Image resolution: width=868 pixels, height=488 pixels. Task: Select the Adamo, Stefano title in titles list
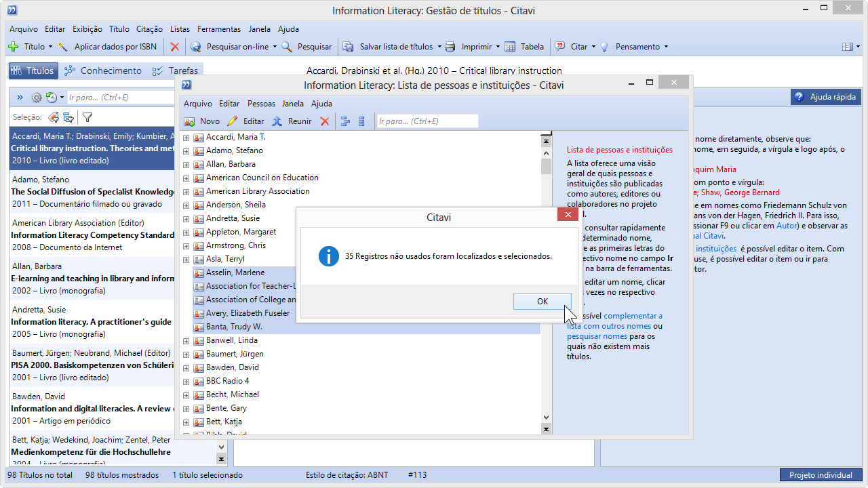[92, 192]
